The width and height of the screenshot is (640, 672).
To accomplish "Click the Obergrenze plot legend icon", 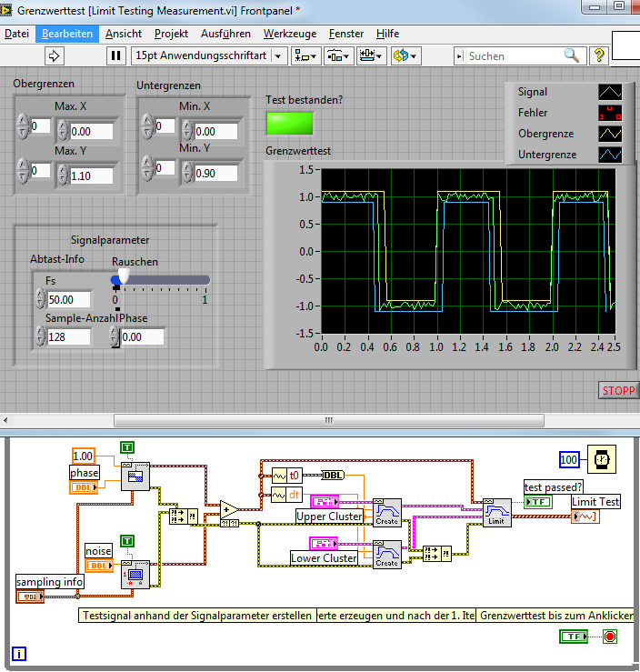I will 609,134.
